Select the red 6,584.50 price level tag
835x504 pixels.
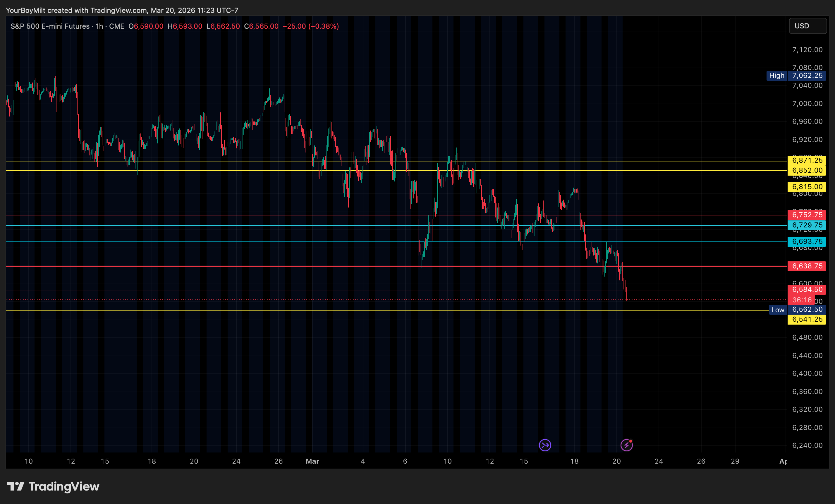pyautogui.click(x=807, y=289)
